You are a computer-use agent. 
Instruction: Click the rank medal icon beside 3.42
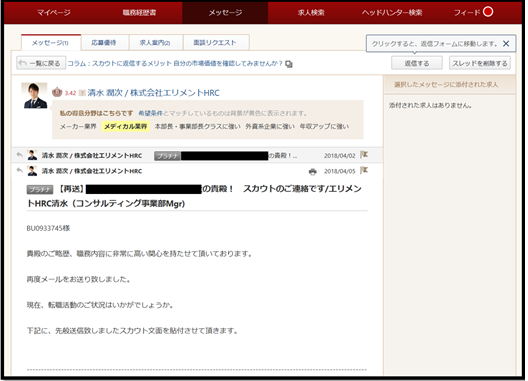(x=57, y=92)
